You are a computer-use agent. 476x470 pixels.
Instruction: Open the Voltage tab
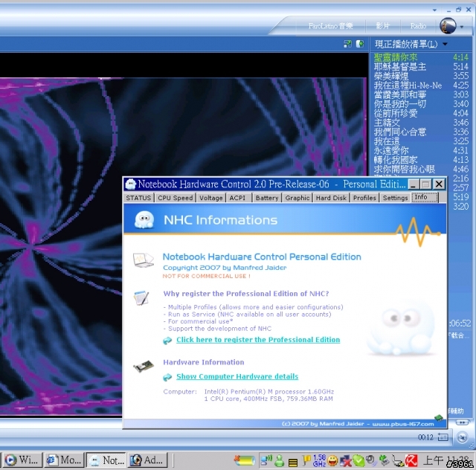(210, 198)
